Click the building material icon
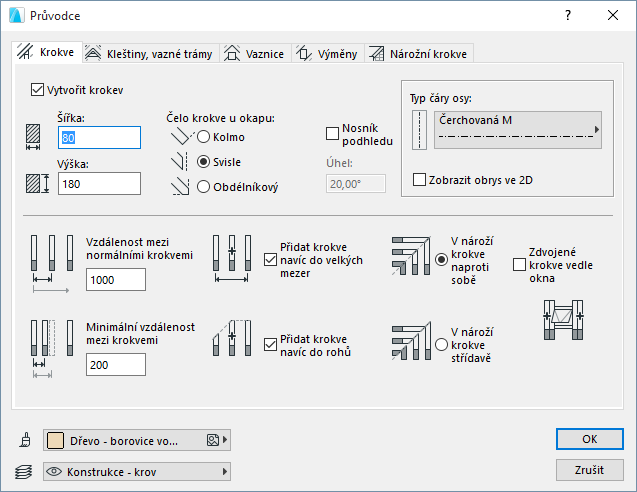 (23, 439)
